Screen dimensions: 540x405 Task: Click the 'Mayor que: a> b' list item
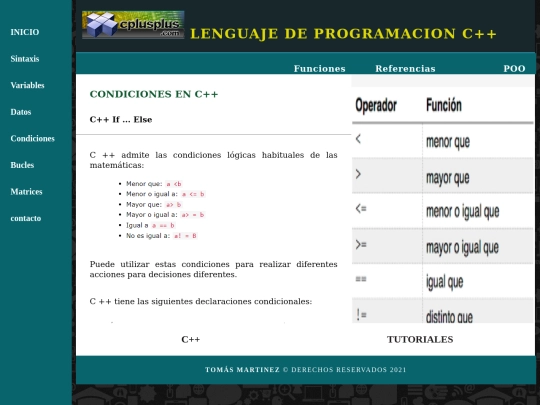click(154, 205)
